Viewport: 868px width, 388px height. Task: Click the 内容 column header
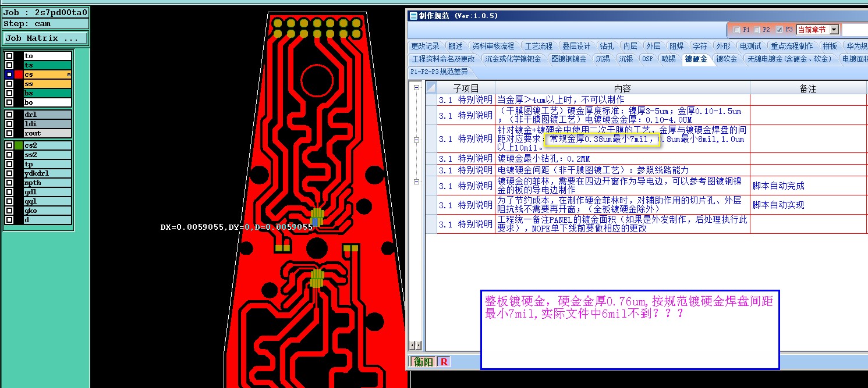pyautogui.click(x=622, y=88)
